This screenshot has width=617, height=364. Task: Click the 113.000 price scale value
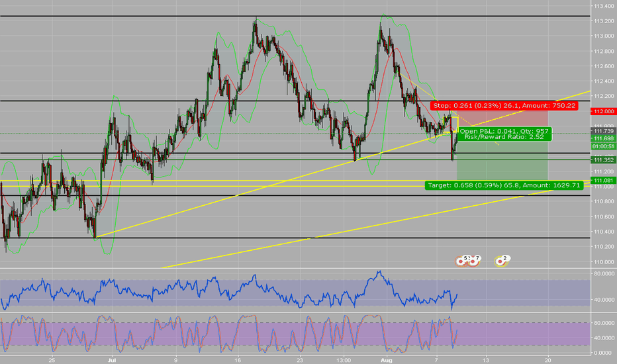604,36
